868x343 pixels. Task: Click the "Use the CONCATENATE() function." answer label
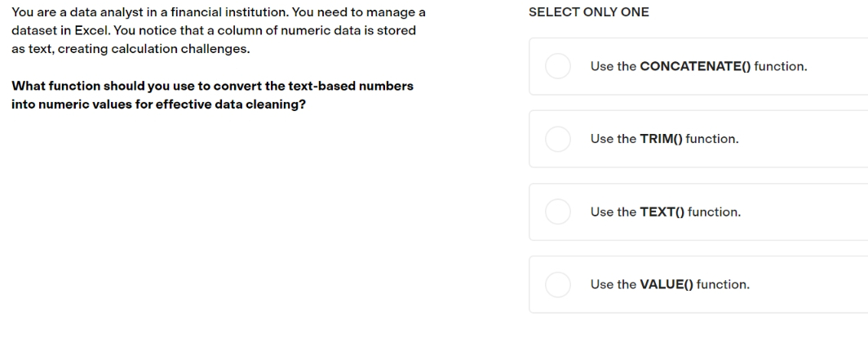(698, 66)
